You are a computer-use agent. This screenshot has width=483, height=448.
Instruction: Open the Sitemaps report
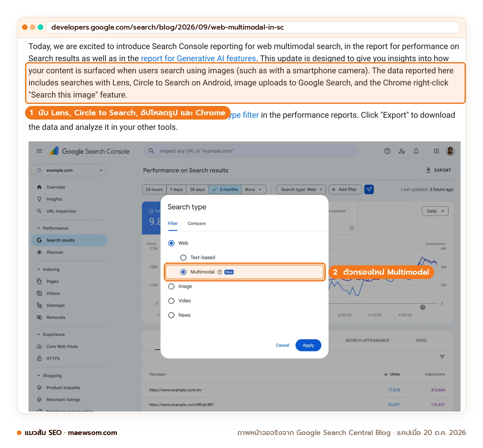tap(56, 306)
